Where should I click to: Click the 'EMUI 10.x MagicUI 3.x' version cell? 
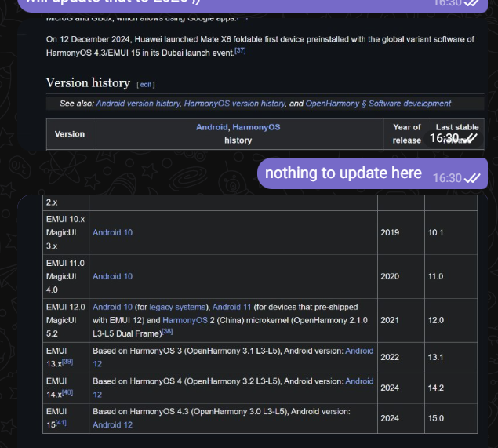point(65,232)
